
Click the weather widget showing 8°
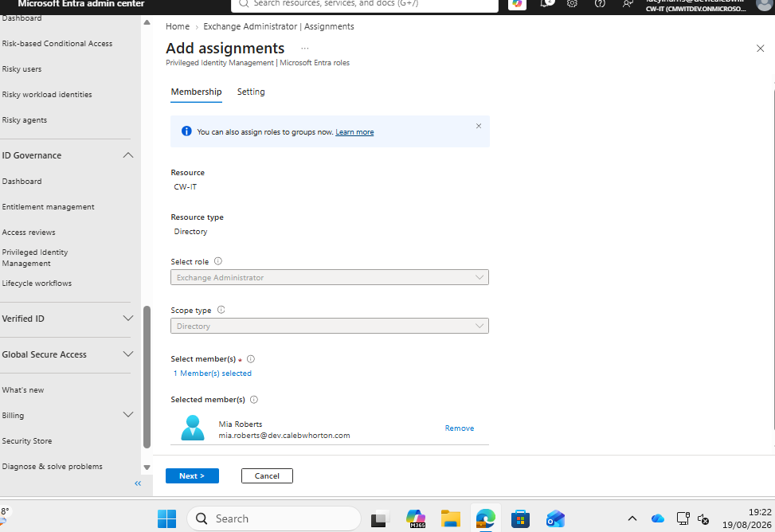(x=5, y=516)
